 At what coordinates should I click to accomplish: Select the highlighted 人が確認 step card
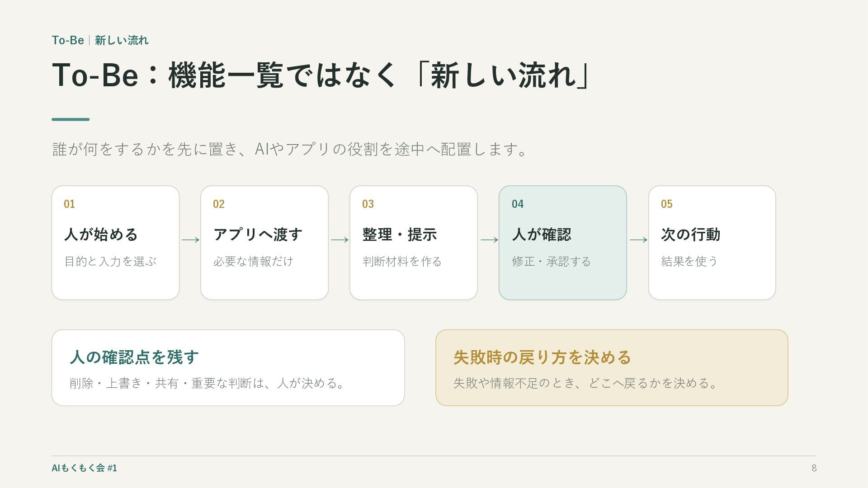tap(563, 243)
